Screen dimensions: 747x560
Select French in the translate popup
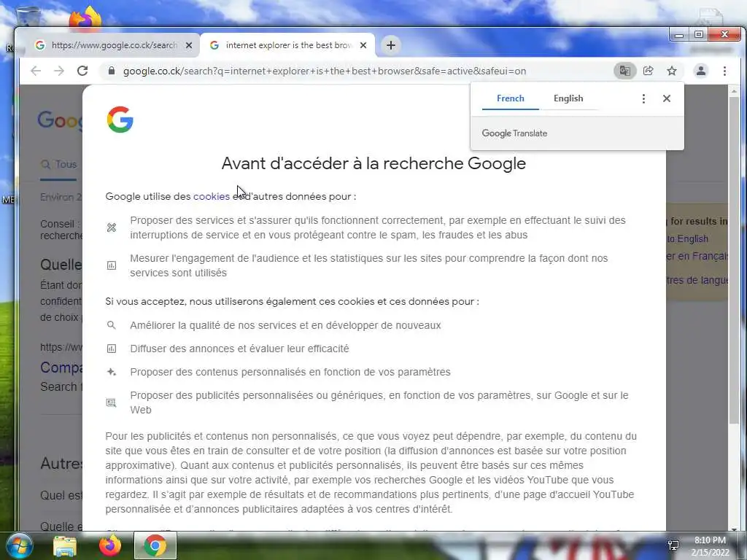coord(510,98)
